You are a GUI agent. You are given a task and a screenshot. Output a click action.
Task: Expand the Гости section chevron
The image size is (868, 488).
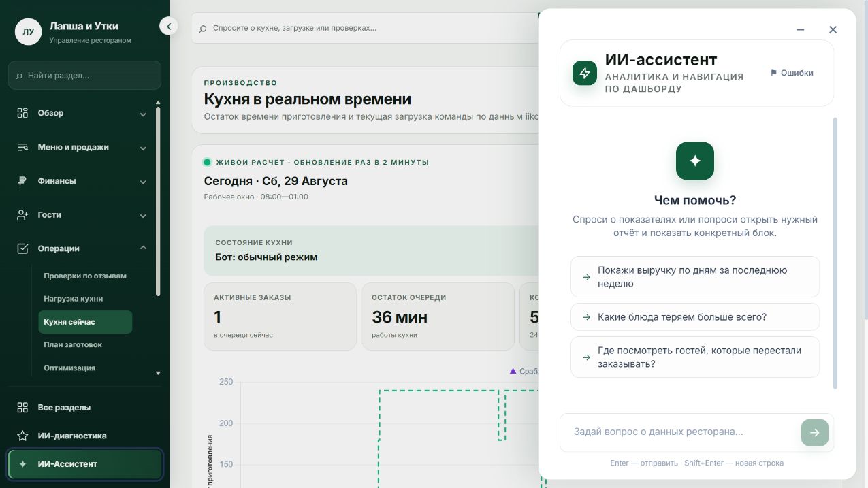click(x=143, y=216)
